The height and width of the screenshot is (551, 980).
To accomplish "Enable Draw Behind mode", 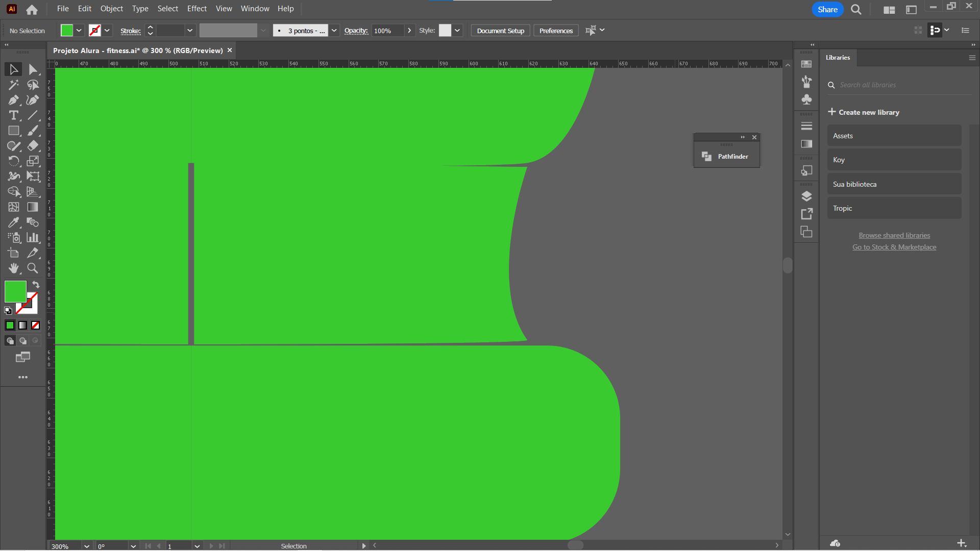I will [x=23, y=341].
